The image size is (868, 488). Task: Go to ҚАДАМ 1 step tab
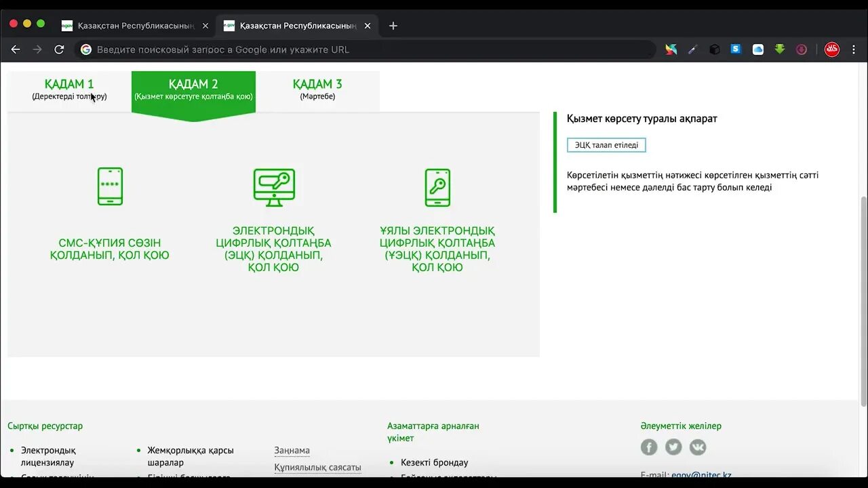(69, 89)
